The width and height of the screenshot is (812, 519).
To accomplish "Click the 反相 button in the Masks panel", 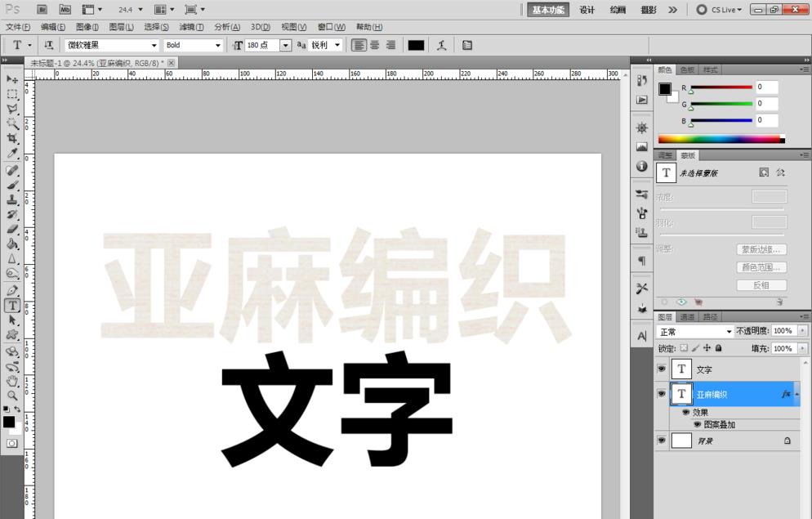I will click(x=761, y=284).
